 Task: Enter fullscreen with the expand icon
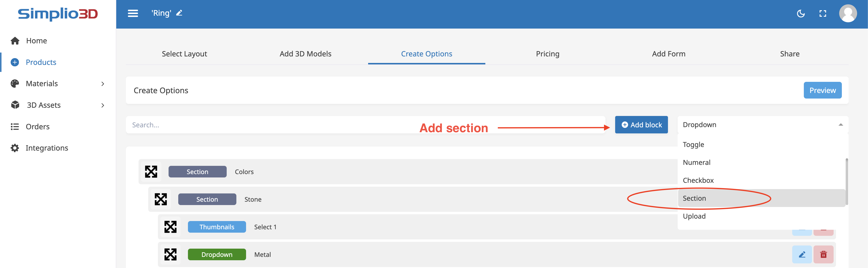pyautogui.click(x=822, y=14)
